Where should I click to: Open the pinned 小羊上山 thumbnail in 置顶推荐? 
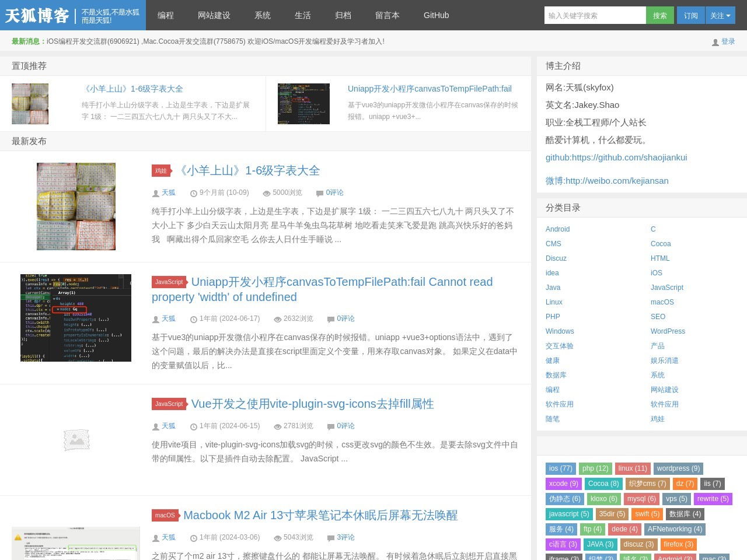[x=30, y=104]
